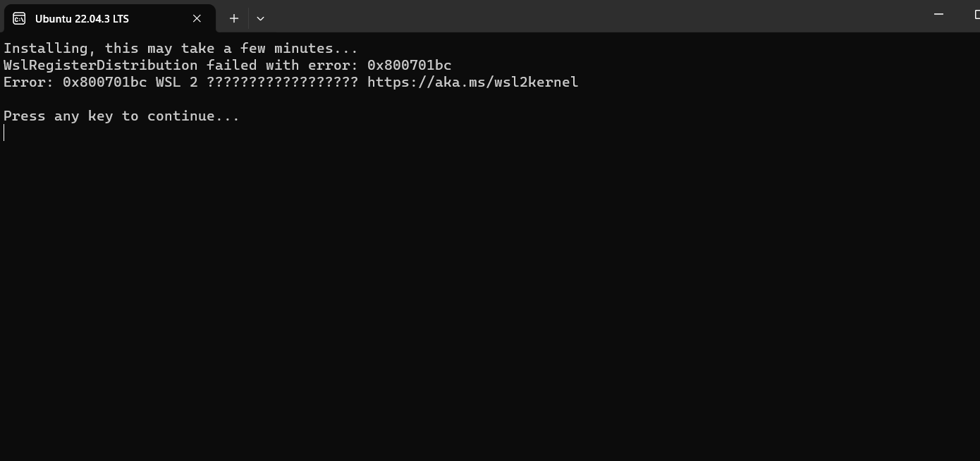Click the word 'minutes...' on the first line
This screenshot has width=980, height=461.
[x=316, y=48]
